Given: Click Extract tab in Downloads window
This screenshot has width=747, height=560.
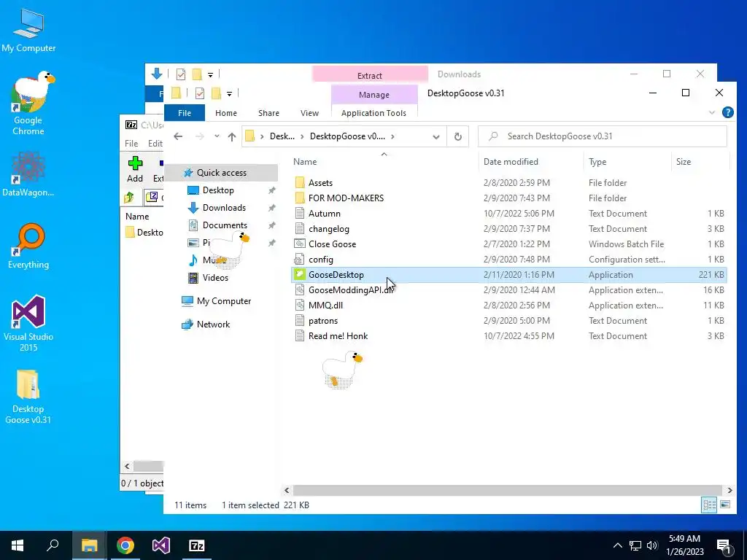Looking at the screenshot, I should pyautogui.click(x=370, y=75).
